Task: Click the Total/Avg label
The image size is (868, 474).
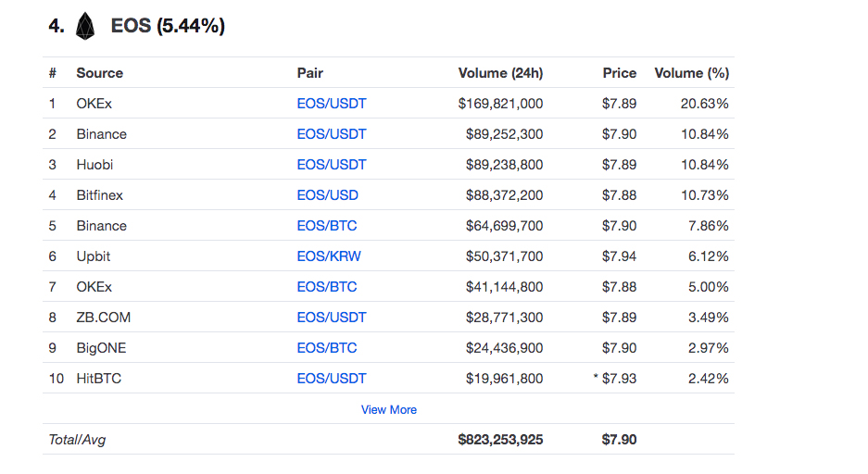Action: point(77,440)
